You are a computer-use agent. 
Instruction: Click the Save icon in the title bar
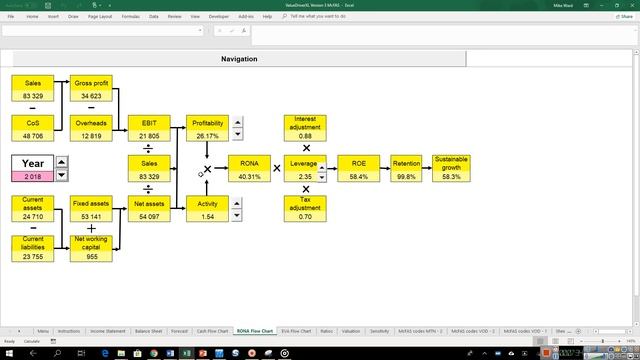[48, 5]
